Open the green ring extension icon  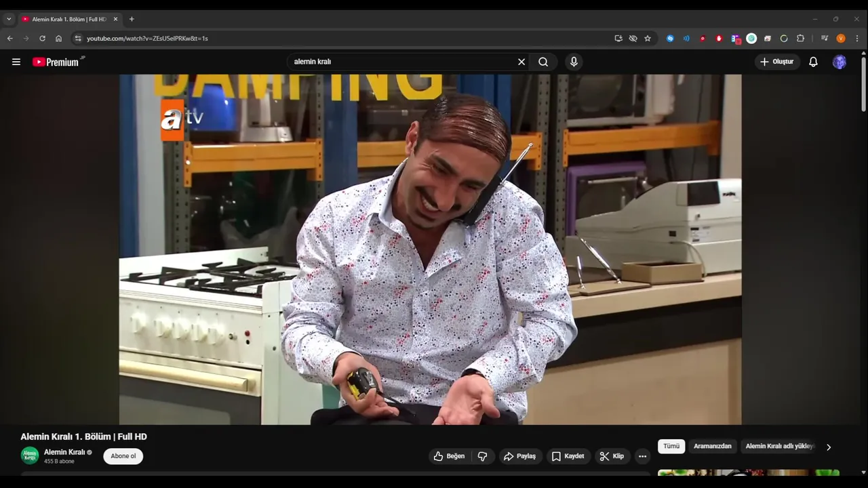coord(784,39)
